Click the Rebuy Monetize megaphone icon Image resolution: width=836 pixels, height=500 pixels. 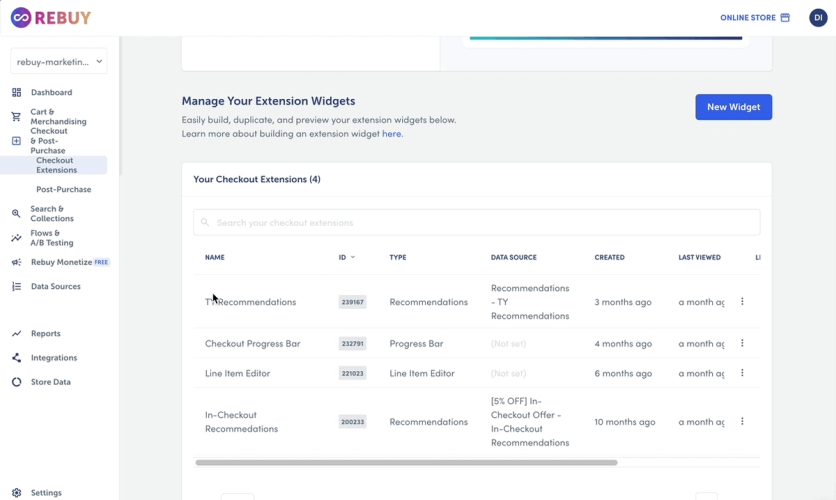[17, 262]
